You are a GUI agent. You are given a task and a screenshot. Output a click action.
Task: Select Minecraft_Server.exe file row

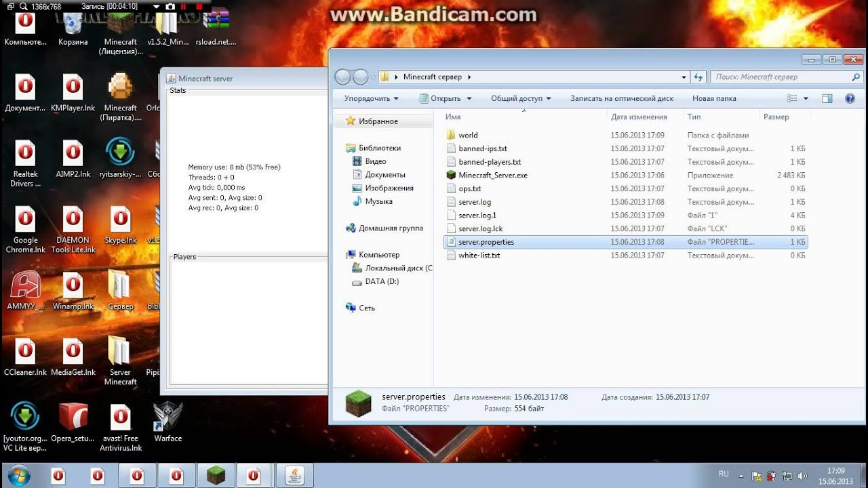(x=626, y=175)
